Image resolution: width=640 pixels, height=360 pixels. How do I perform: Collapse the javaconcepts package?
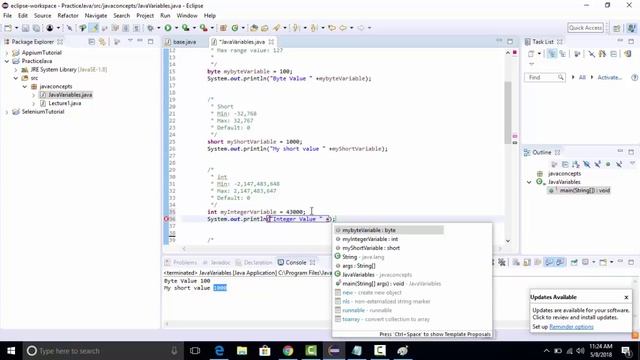click(x=24, y=87)
